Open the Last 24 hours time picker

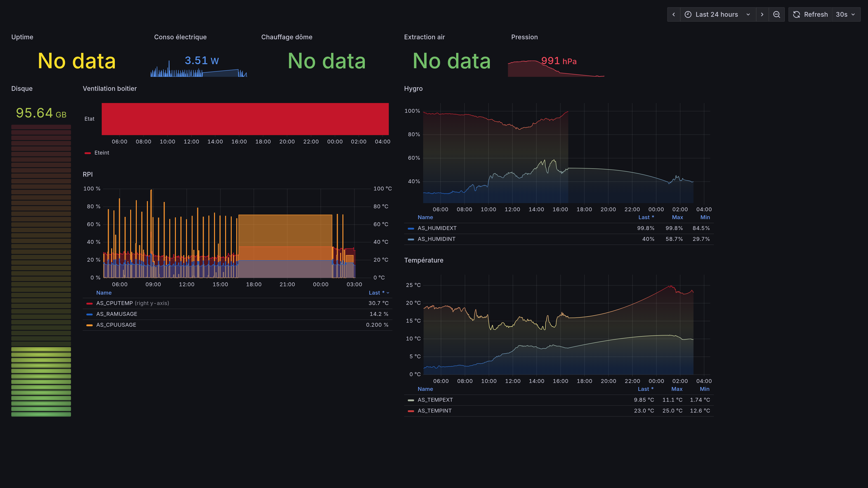pos(717,14)
